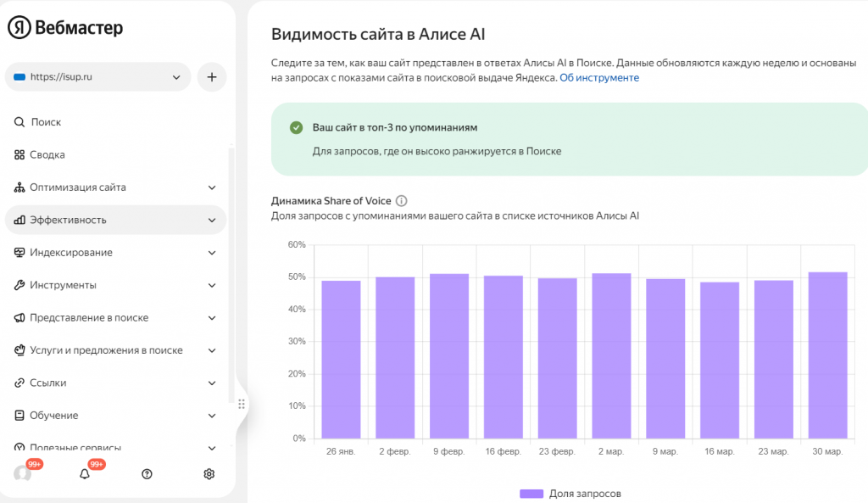Open Представление в поиске section
Screen dimensions: 868x503
tap(89, 318)
